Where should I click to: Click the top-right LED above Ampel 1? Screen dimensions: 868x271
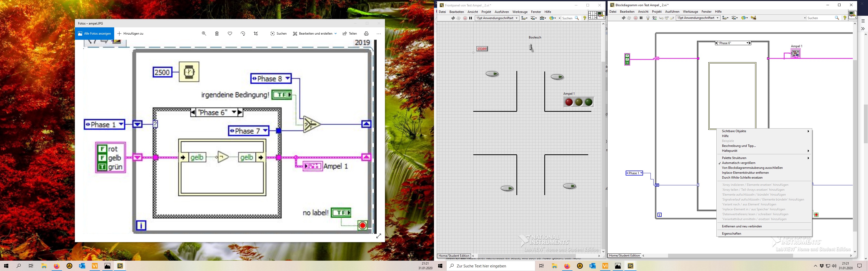557,77
